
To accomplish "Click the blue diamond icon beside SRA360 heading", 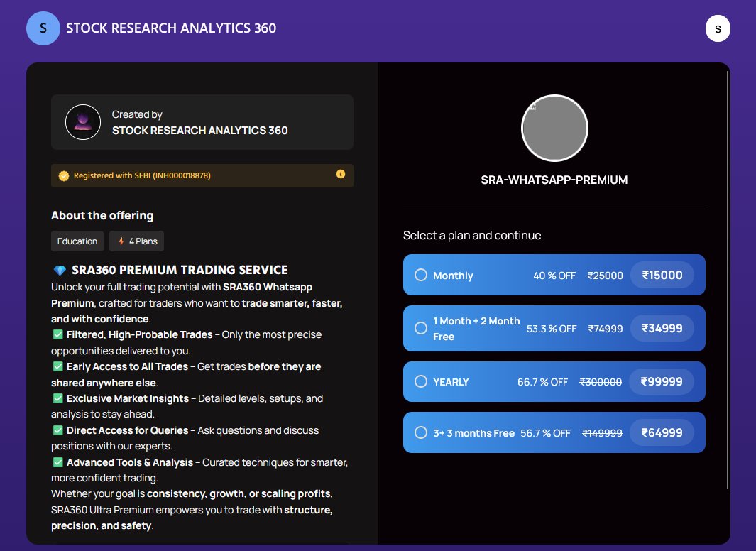I will pos(60,270).
